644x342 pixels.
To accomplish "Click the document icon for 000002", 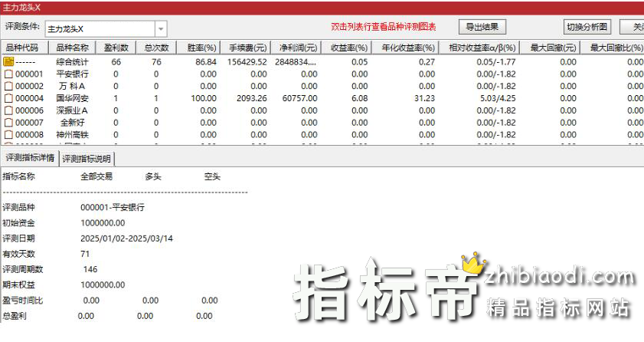I will click(x=8, y=86).
